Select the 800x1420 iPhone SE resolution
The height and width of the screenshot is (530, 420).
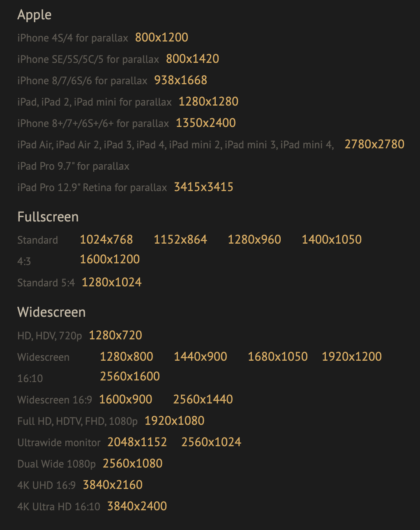click(x=192, y=59)
